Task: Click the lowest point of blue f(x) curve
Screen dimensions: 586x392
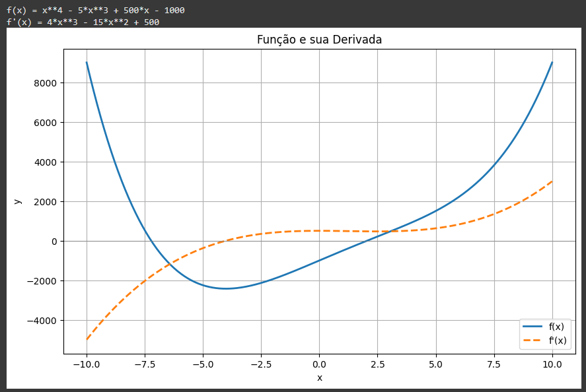Action: 225,288
